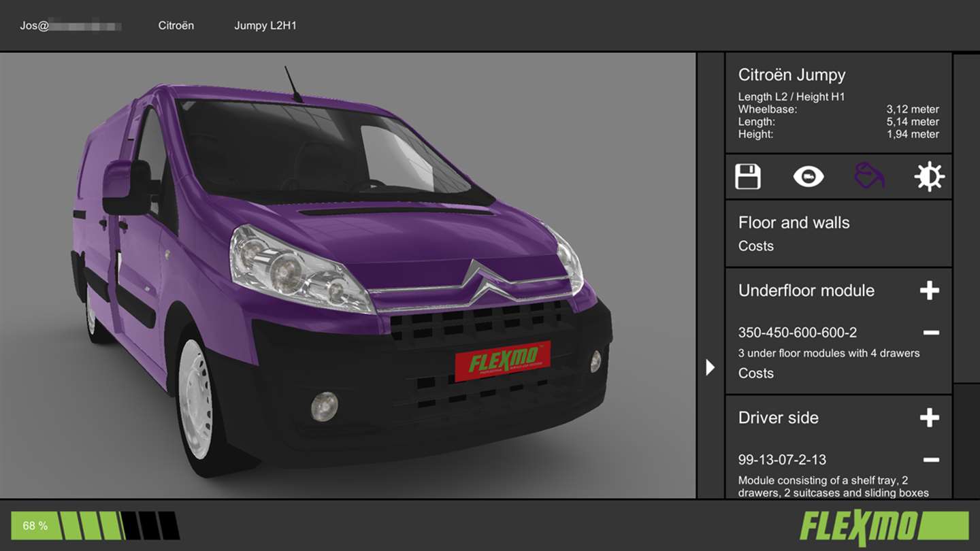
Task: Add a driver side module with the plus icon
Action: (930, 418)
